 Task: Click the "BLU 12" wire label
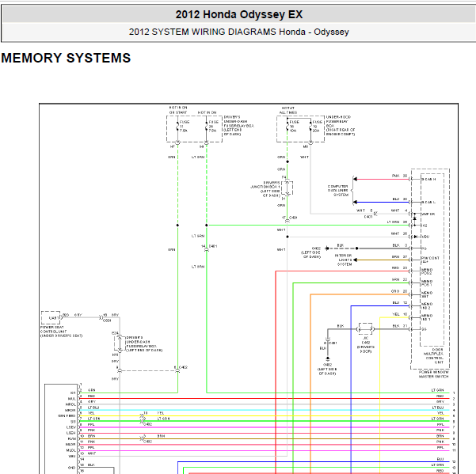[400, 302]
